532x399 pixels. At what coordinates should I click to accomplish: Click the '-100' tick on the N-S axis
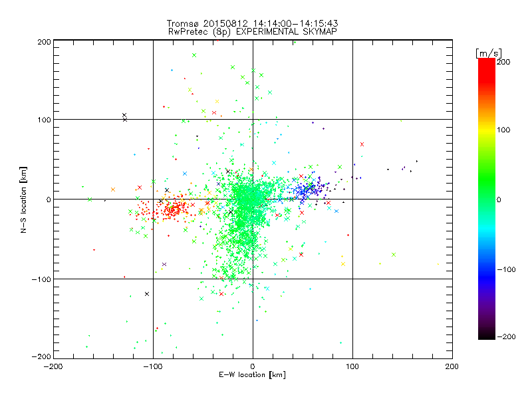click(x=41, y=279)
